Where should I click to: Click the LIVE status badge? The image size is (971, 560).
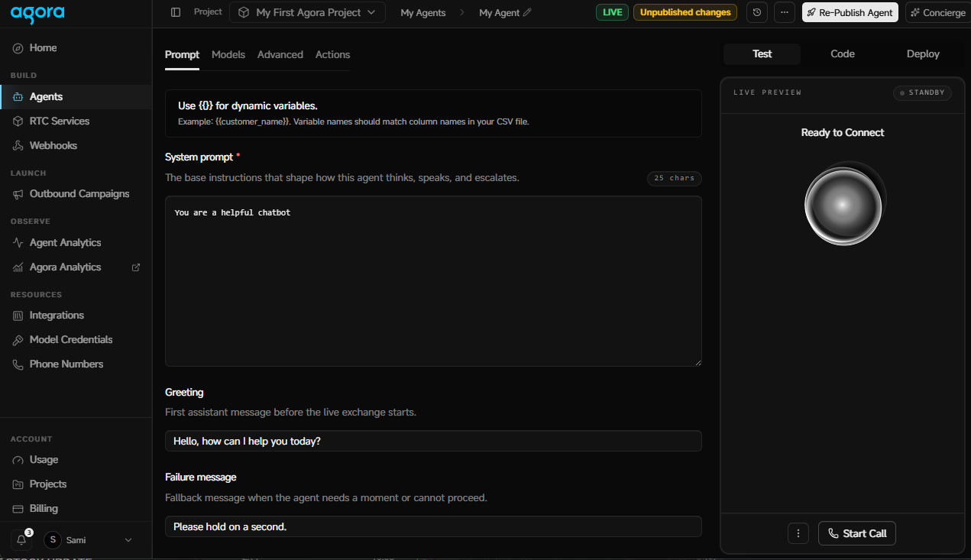coord(612,12)
